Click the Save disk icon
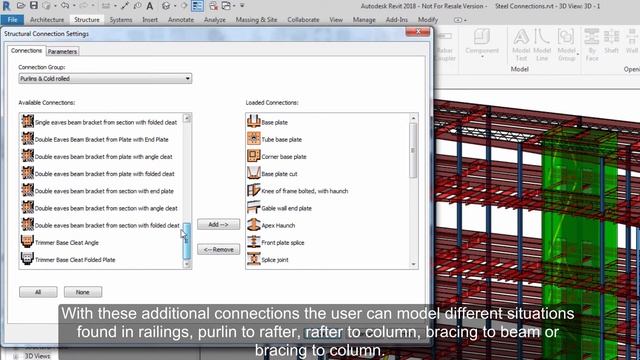Image resolution: width=640 pixels, height=360 pixels. point(34,6)
